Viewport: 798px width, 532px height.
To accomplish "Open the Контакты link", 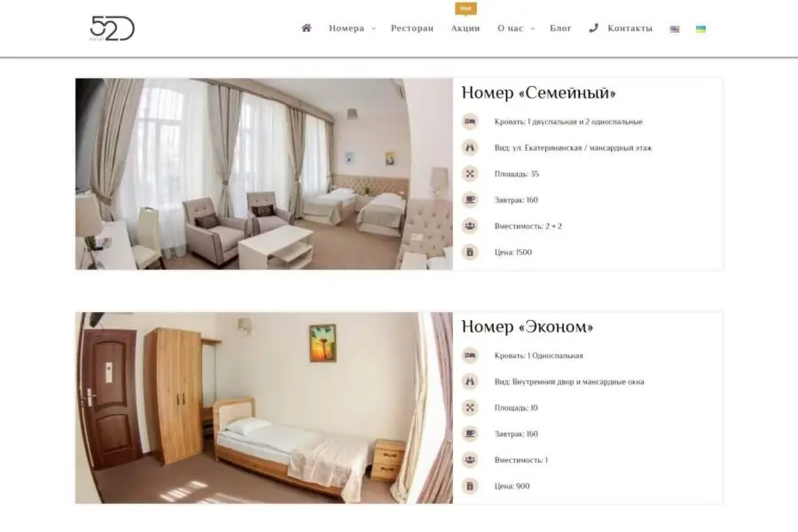I will [630, 28].
